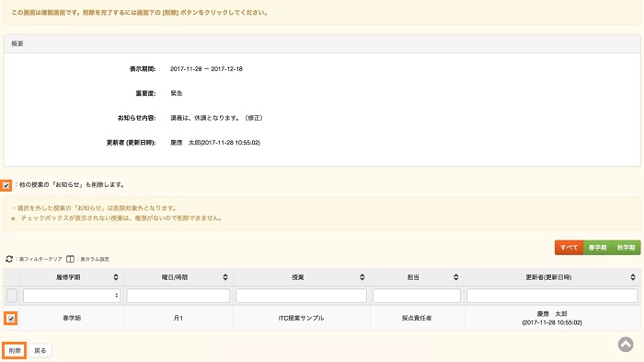
Task: Switch to the 春学期 tab
Action: coord(598,248)
